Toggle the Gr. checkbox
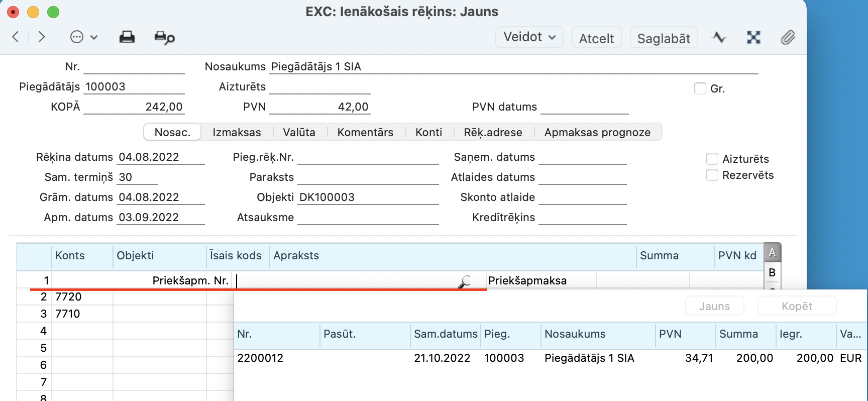This screenshot has width=868, height=401. 700,88
